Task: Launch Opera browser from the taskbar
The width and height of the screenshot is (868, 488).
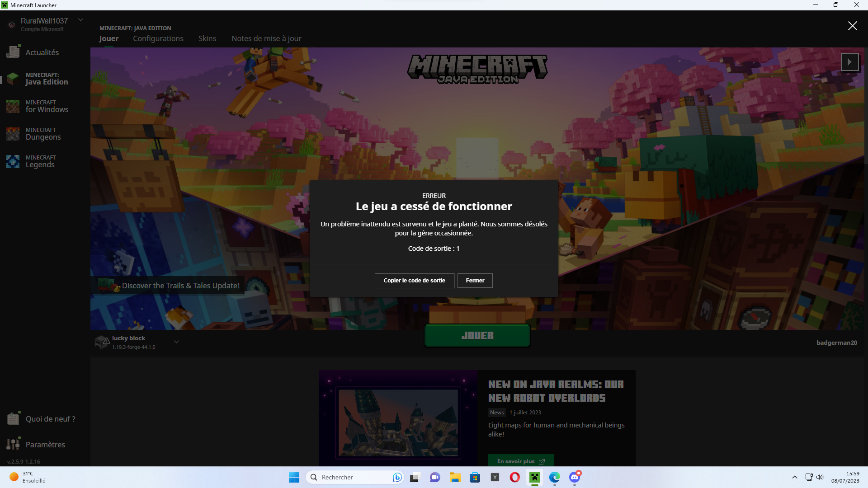Action: (514, 478)
